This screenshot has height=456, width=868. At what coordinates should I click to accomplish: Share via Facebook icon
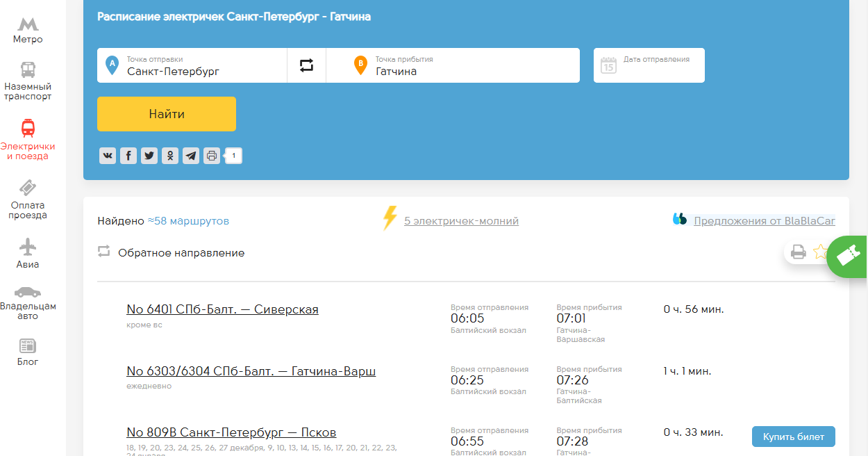pyautogui.click(x=128, y=156)
